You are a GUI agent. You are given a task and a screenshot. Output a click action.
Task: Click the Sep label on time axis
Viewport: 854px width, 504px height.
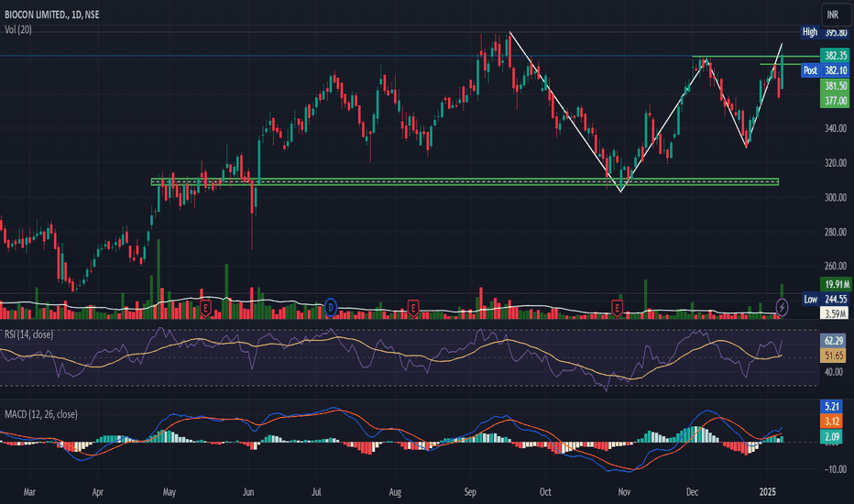[470, 492]
